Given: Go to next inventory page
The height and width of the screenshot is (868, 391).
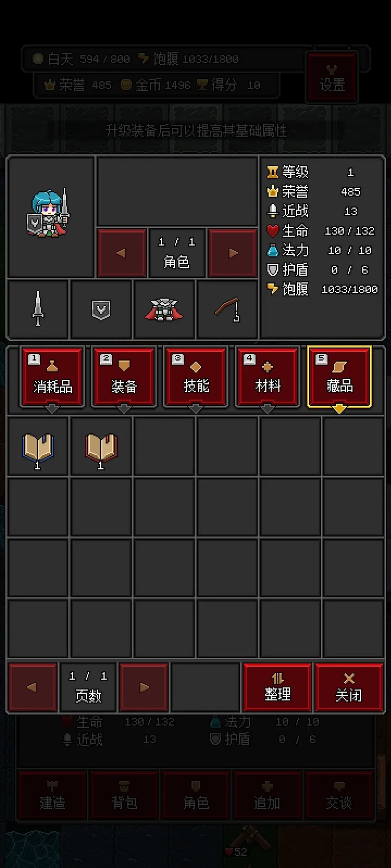Looking at the screenshot, I should click(x=144, y=687).
